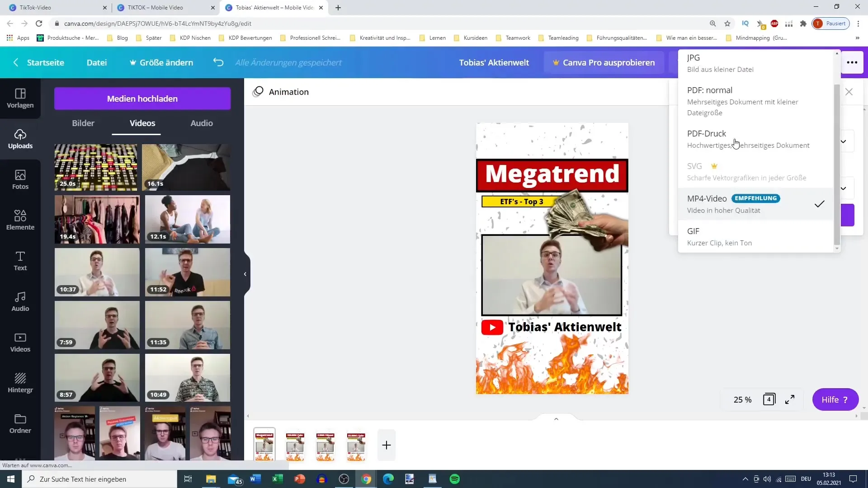The image size is (868, 488).
Task: Select the 11:52 video thumbnail
Action: click(x=188, y=272)
